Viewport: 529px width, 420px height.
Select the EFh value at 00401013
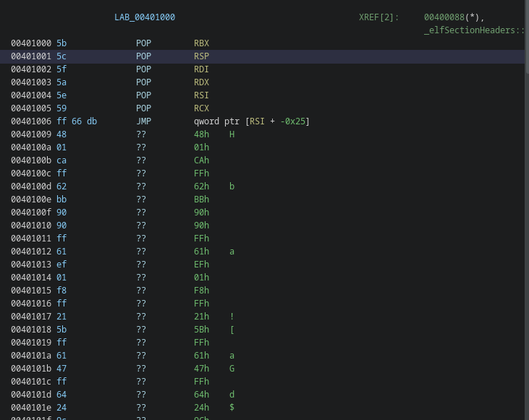point(201,265)
